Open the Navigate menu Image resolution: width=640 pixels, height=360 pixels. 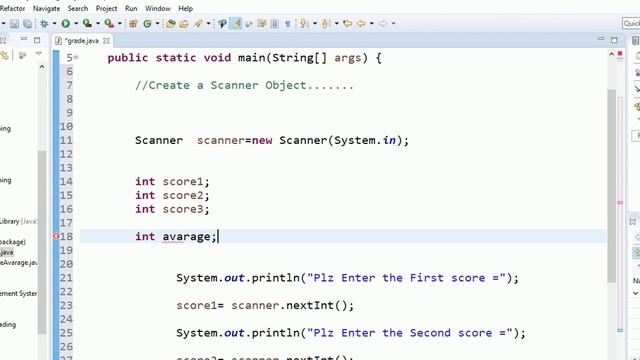point(47,8)
